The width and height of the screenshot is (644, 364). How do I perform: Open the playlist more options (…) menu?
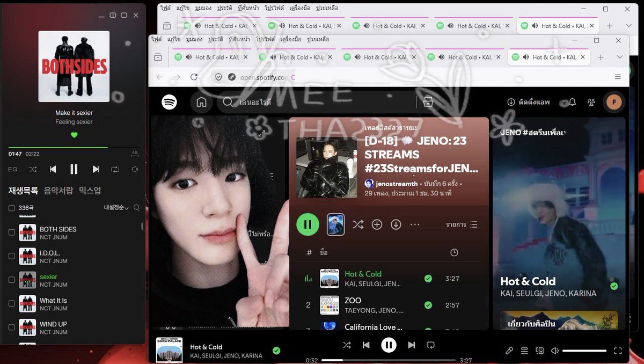(415, 224)
